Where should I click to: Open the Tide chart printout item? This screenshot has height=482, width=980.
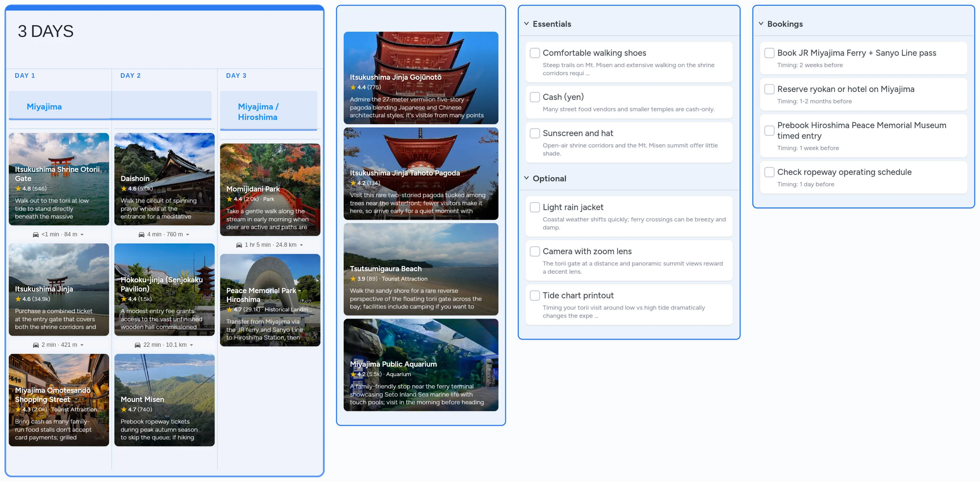(x=578, y=295)
